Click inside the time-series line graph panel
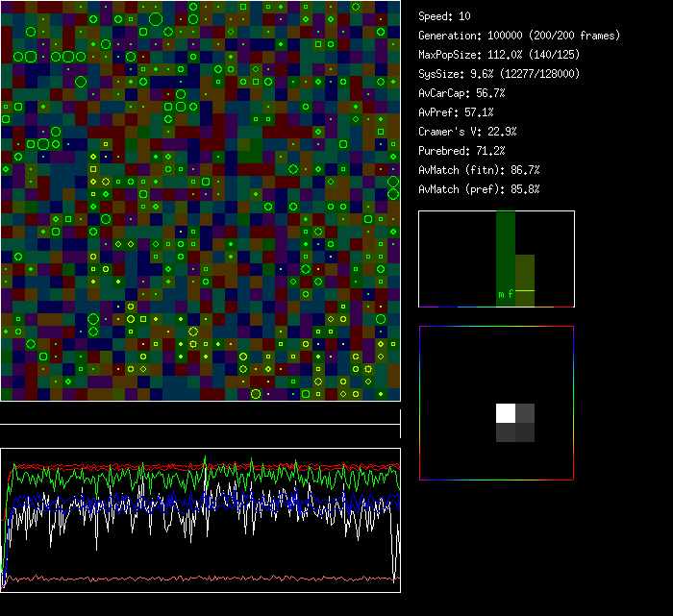673x616 pixels. pyautogui.click(x=200, y=520)
